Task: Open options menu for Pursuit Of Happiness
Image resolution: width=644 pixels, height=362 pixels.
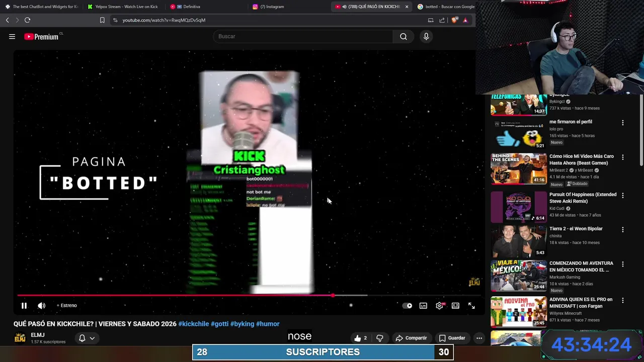Action: point(622,195)
